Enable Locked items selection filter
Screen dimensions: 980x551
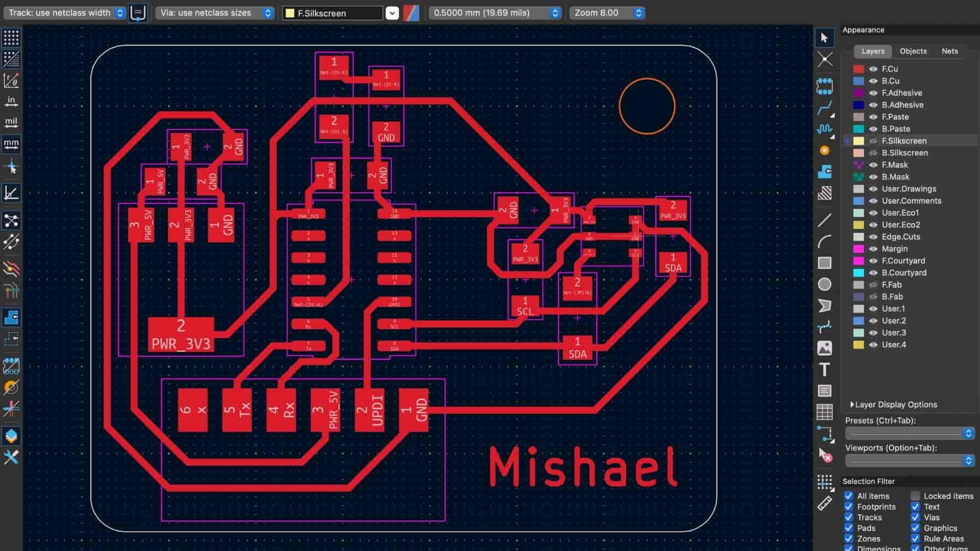pyautogui.click(x=915, y=496)
